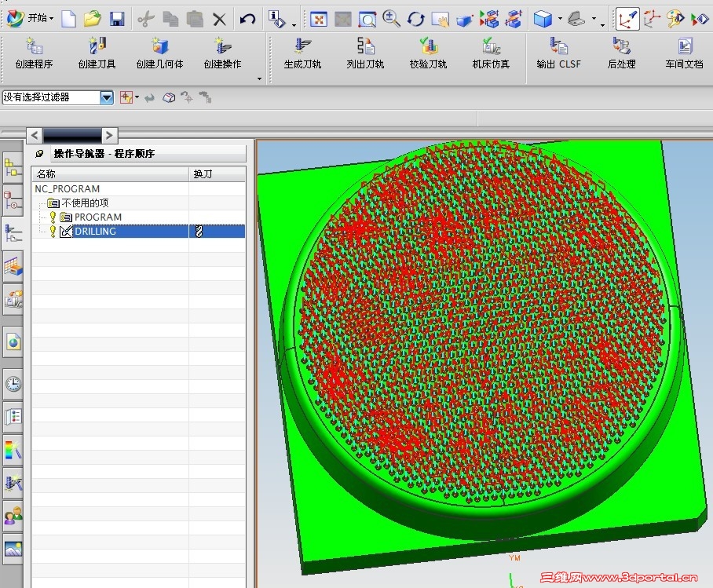Screen dimensions: 713x588
Task: Activate the zoom window tool
Action: [x=367, y=19]
